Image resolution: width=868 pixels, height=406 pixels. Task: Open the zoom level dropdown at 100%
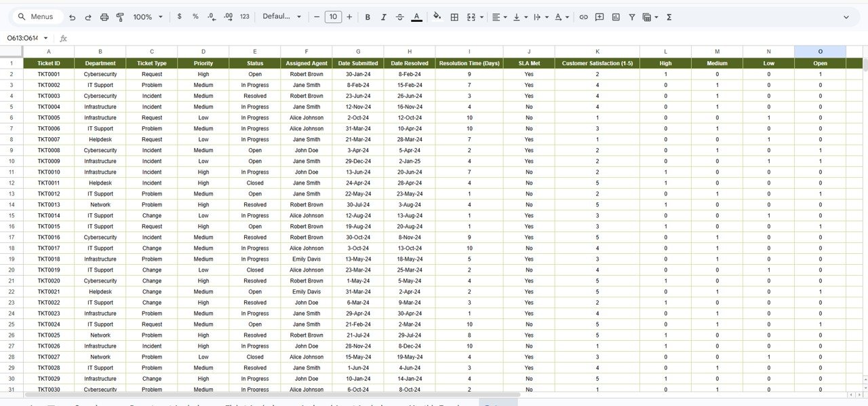146,16
